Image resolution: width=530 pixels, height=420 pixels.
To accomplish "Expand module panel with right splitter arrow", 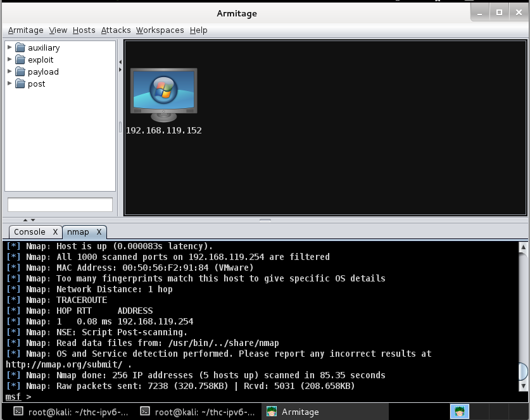I will [120, 70].
